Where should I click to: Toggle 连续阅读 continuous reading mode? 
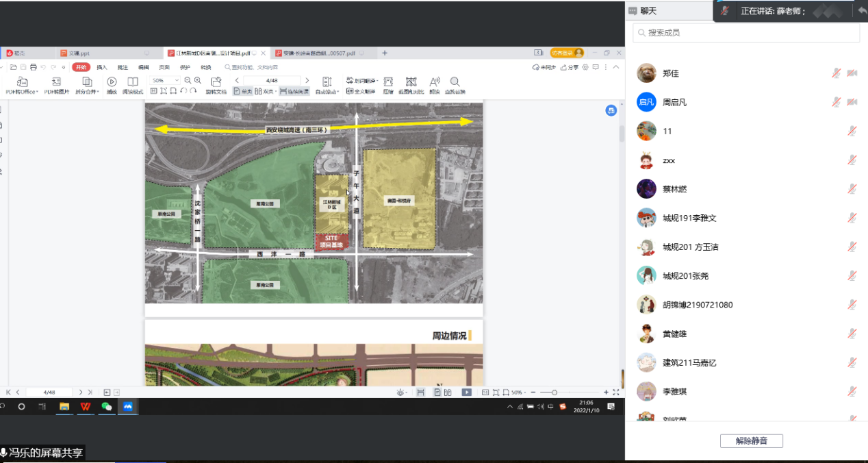(x=294, y=91)
